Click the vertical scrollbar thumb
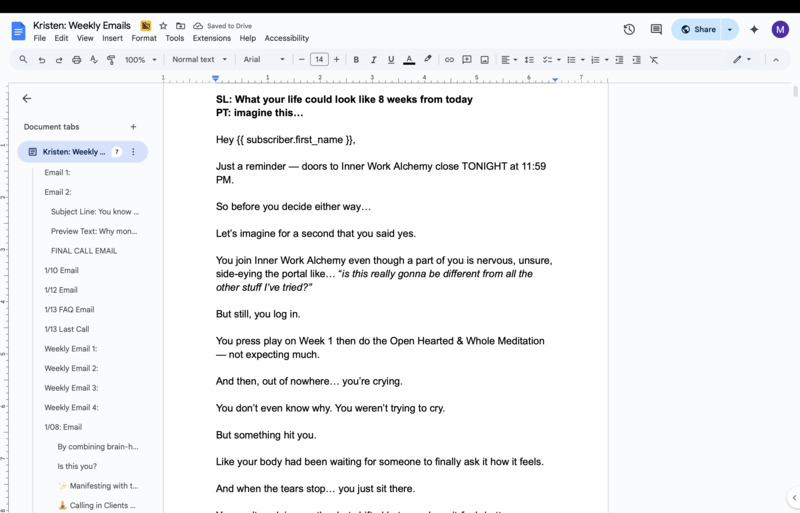This screenshot has width=800, height=513. click(x=795, y=91)
